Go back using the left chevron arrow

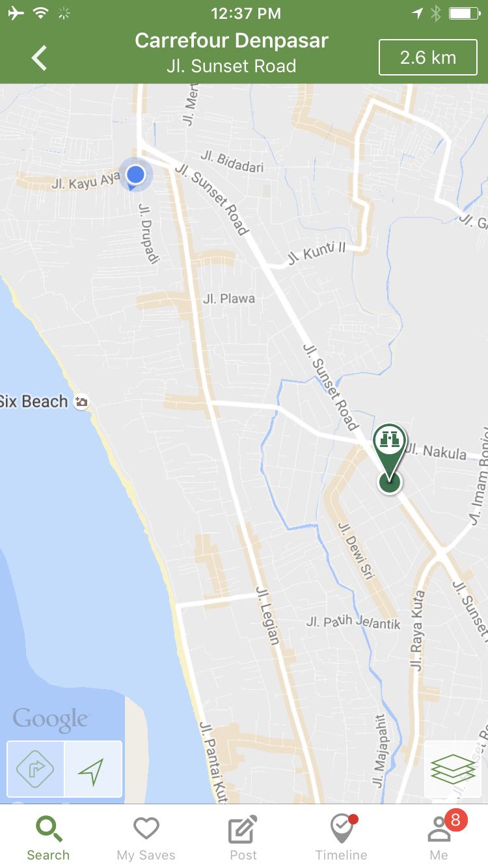(x=40, y=57)
